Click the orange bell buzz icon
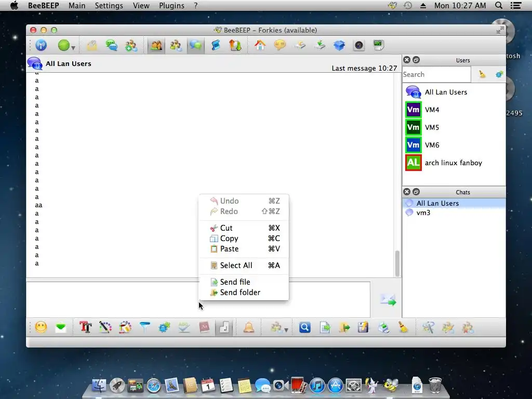532x399 pixels. point(249,327)
